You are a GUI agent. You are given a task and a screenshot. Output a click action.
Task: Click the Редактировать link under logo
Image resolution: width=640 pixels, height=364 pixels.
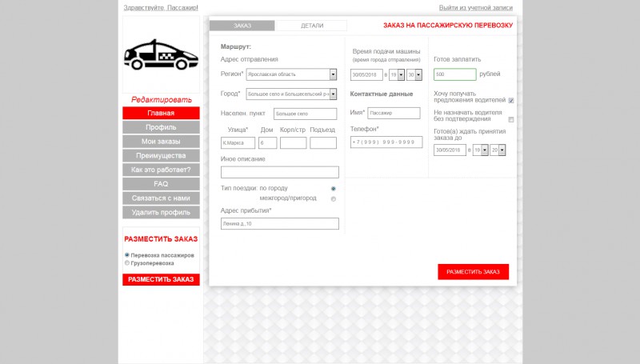click(162, 99)
